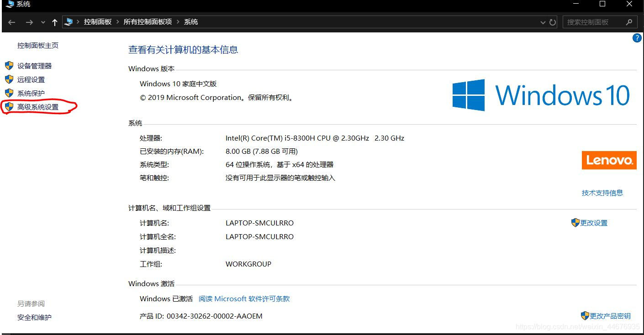Click shield icon beside 更改设置

pyautogui.click(x=575, y=222)
